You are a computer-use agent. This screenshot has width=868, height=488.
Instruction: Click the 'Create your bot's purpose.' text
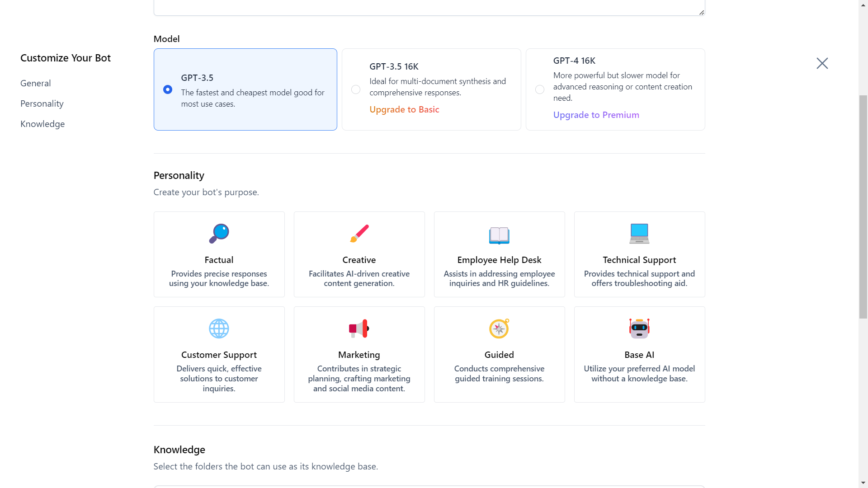pyautogui.click(x=206, y=192)
